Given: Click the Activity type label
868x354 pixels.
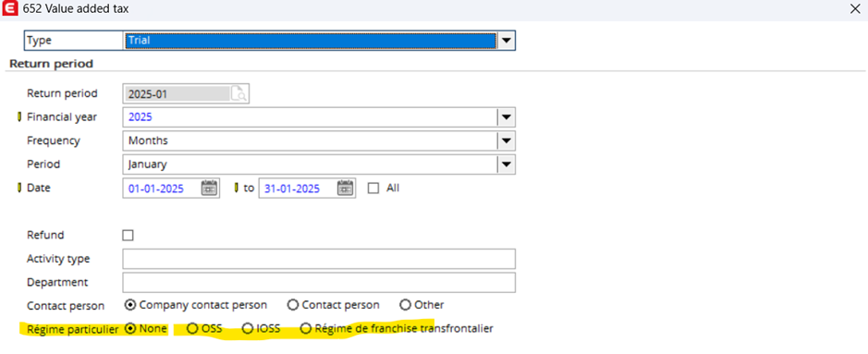Looking at the screenshot, I should point(58,259).
